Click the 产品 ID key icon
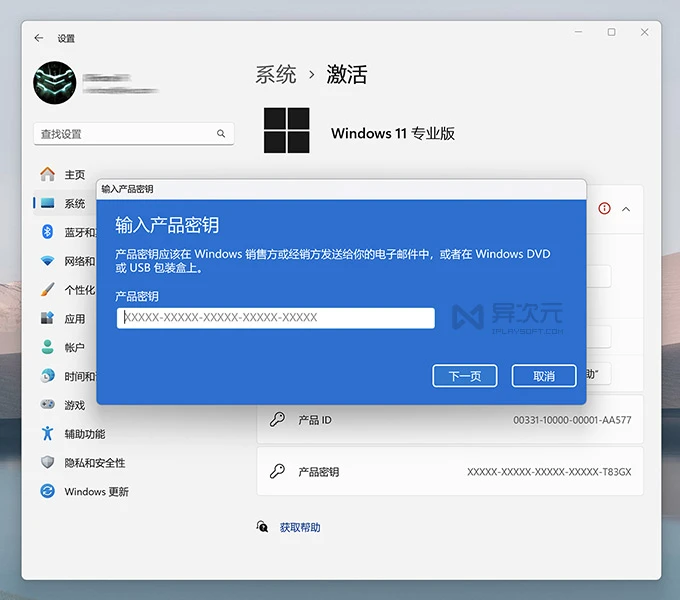This screenshot has height=600, width=680. (x=277, y=419)
